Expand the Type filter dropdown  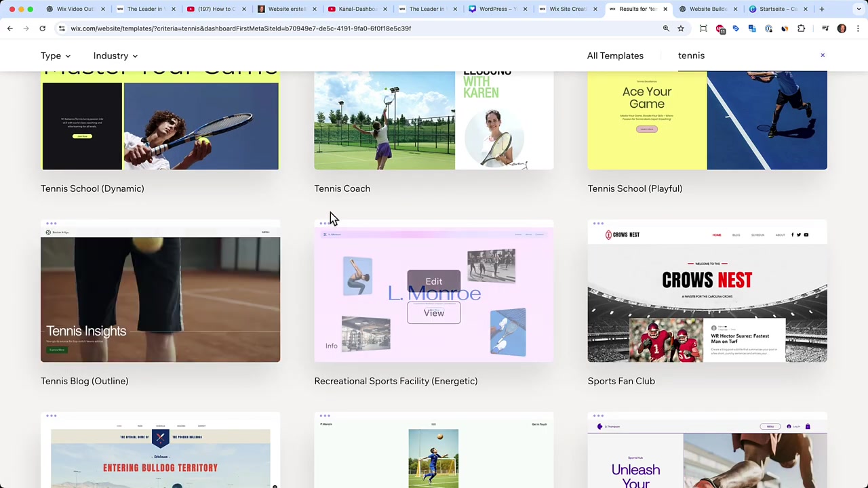click(x=56, y=56)
